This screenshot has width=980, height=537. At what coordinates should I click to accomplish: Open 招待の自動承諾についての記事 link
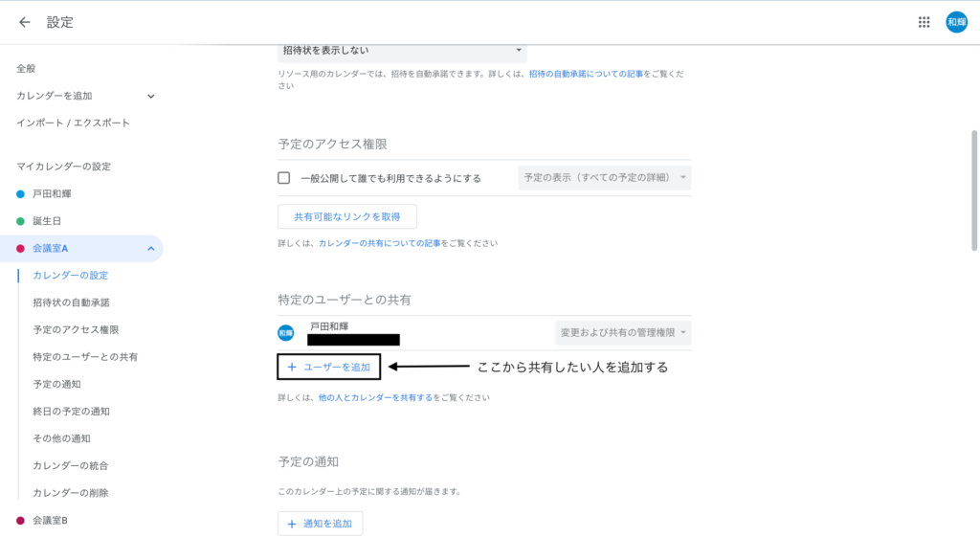[x=586, y=74]
